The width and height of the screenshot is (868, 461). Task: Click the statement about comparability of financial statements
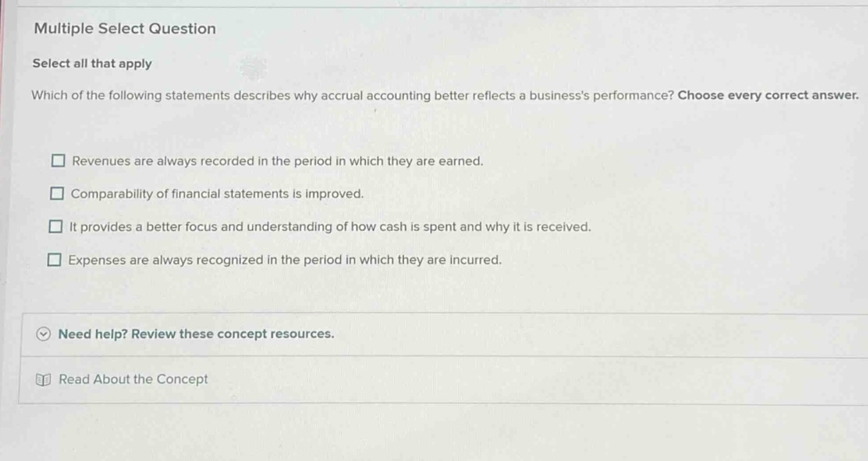[217, 193]
